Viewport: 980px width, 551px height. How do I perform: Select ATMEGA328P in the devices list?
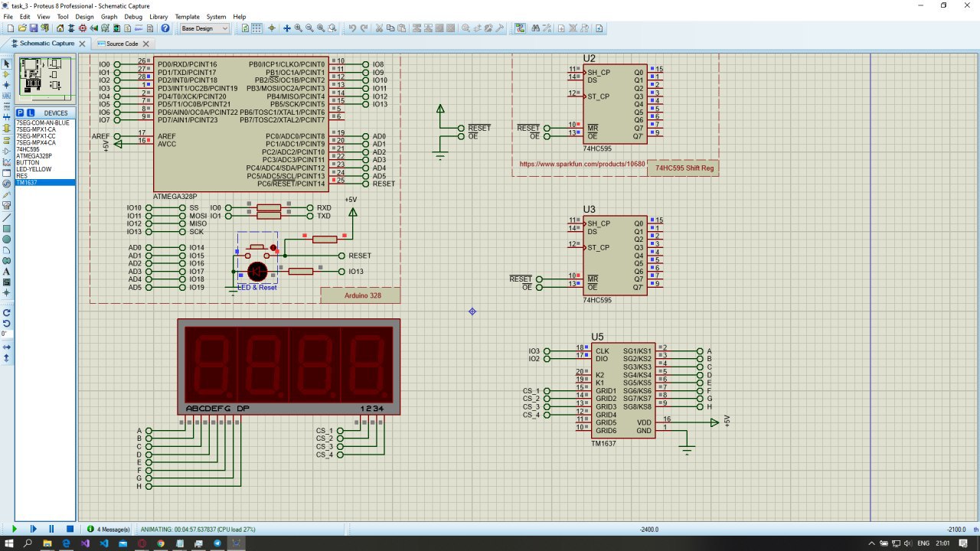[45, 156]
